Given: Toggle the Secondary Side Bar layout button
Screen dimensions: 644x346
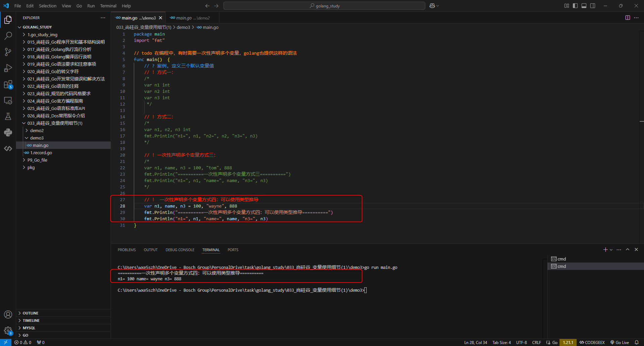Looking at the screenshot, I should click(593, 6).
